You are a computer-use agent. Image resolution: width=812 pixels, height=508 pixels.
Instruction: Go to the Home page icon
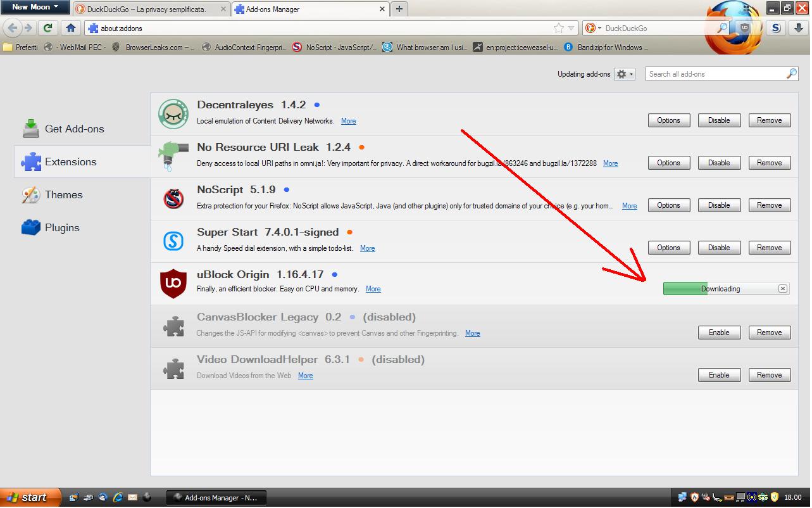click(71, 28)
